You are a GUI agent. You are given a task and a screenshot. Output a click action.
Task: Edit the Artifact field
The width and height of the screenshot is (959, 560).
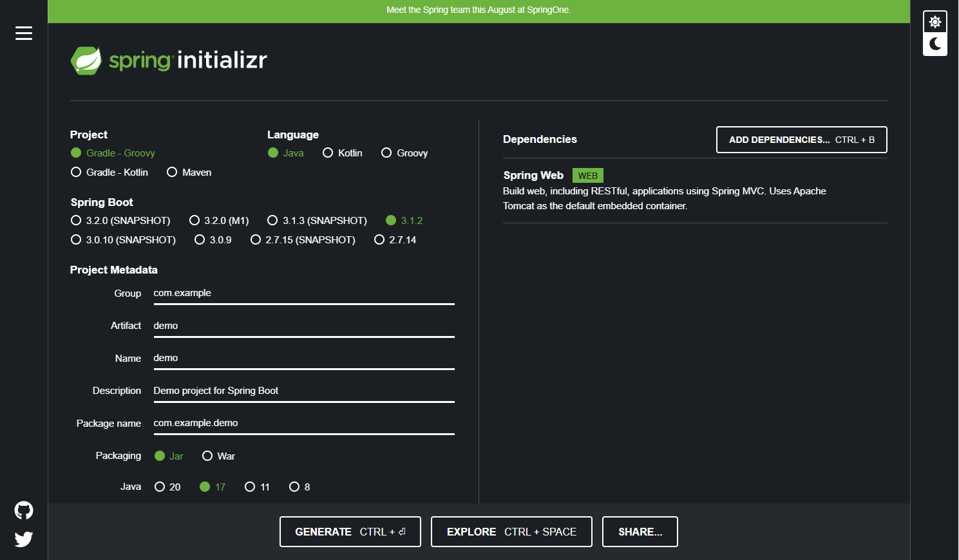(x=304, y=326)
